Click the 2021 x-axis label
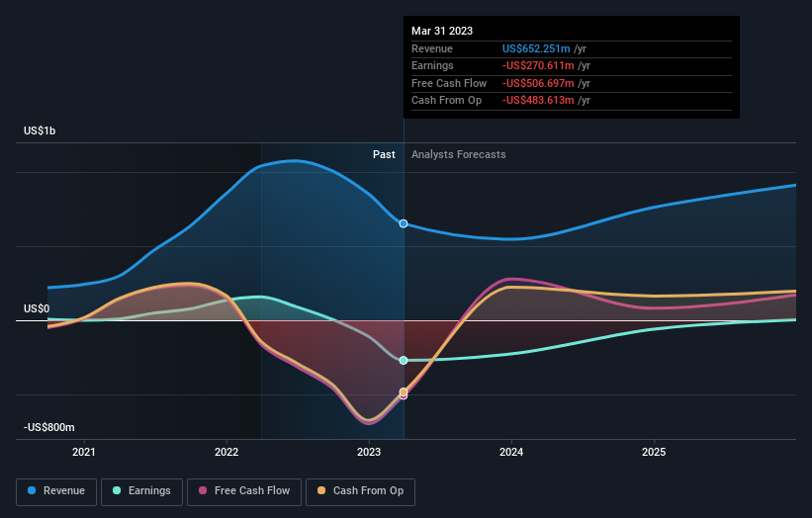The height and width of the screenshot is (518, 812). coord(84,452)
